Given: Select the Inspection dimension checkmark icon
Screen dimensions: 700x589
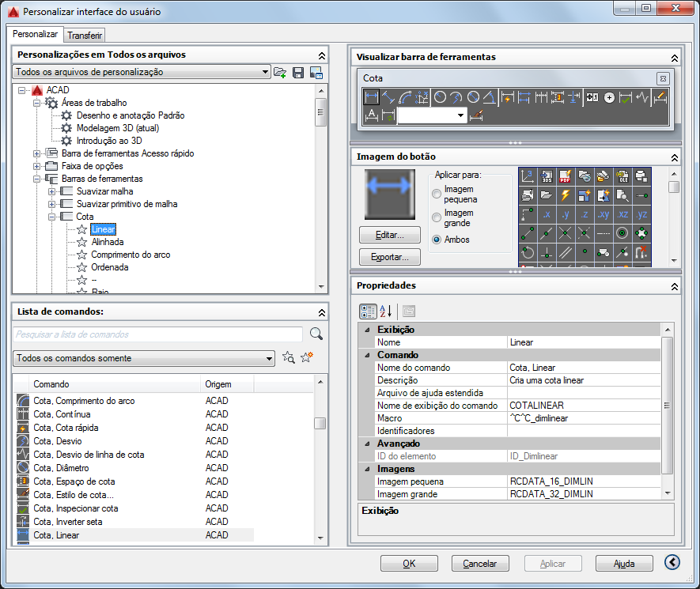Looking at the screenshot, I should (626, 97).
